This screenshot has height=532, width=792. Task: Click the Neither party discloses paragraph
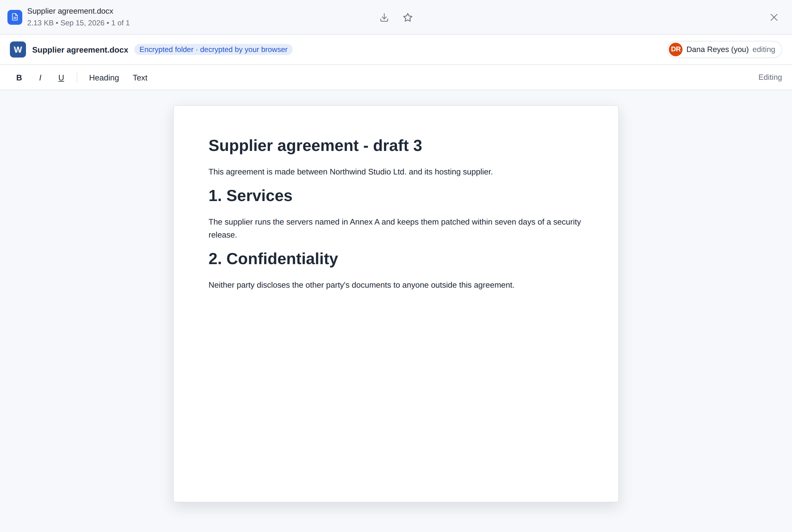tap(361, 285)
